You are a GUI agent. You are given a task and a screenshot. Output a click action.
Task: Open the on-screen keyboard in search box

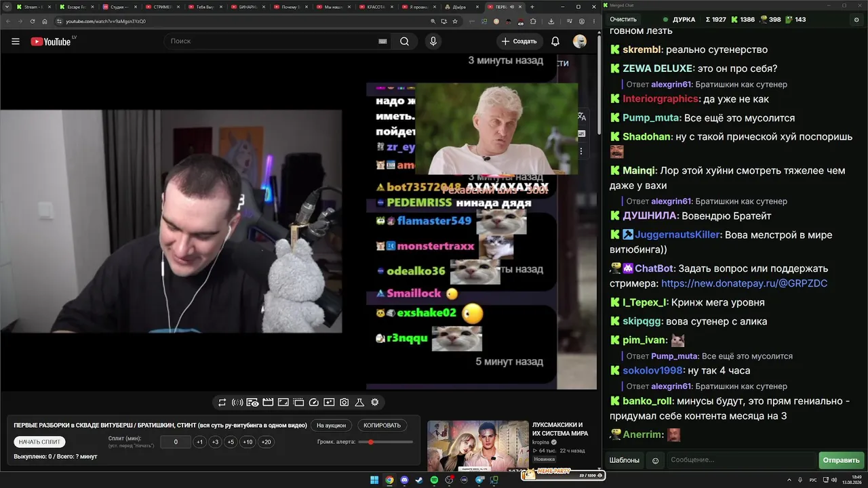[x=382, y=41]
